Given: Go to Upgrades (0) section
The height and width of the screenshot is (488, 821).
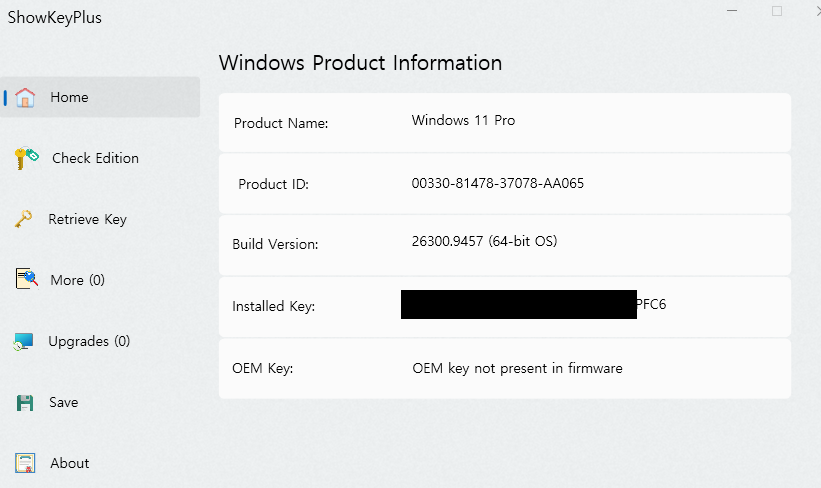Looking at the screenshot, I should click(89, 341).
